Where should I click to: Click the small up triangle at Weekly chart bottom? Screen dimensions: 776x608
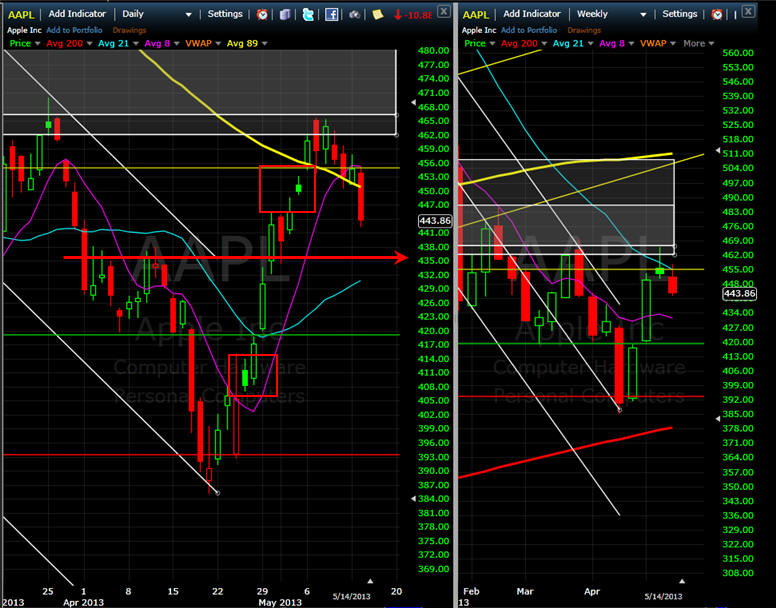pyautogui.click(x=682, y=581)
